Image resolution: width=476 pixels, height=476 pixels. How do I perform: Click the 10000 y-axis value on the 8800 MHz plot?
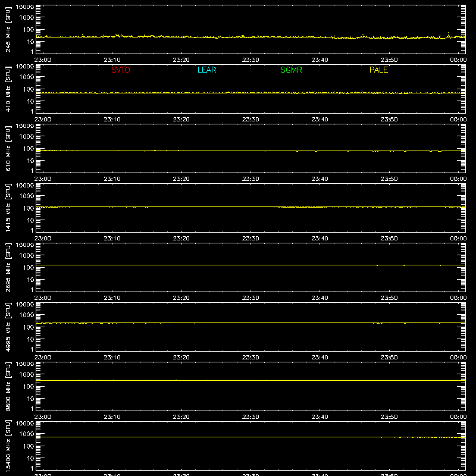click(25, 364)
